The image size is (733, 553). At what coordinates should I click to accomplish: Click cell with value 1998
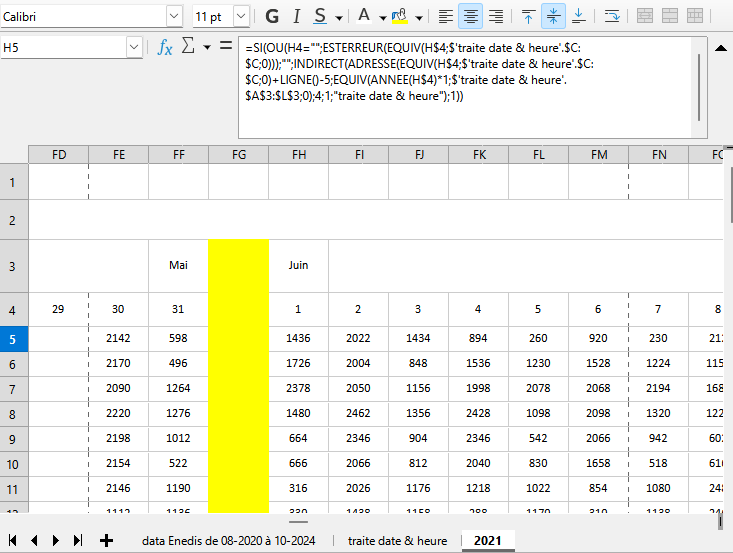pyautogui.click(x=478, y=389)
